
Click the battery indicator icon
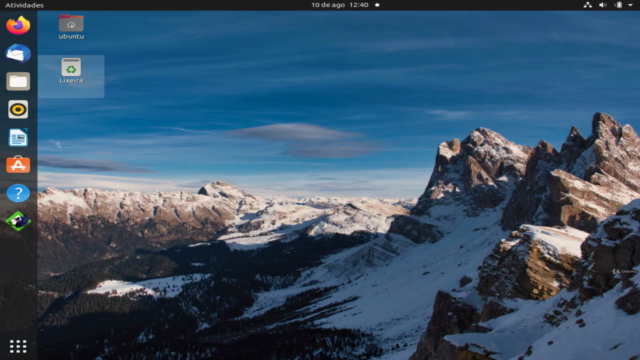pyautogui.click(x=619, y=5)
